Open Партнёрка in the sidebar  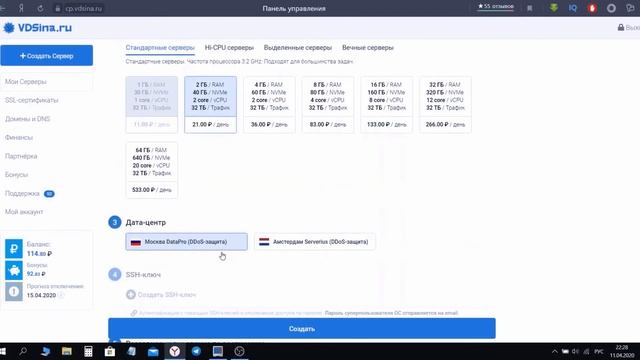pos(21,156)
